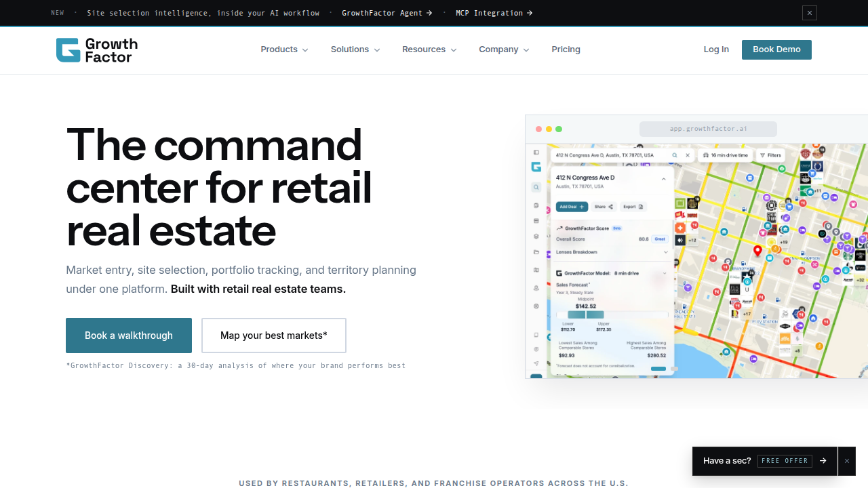This screenshot has height=488, width=868.
Task: Click the sales forecast range bar
Action: point(612,314)
